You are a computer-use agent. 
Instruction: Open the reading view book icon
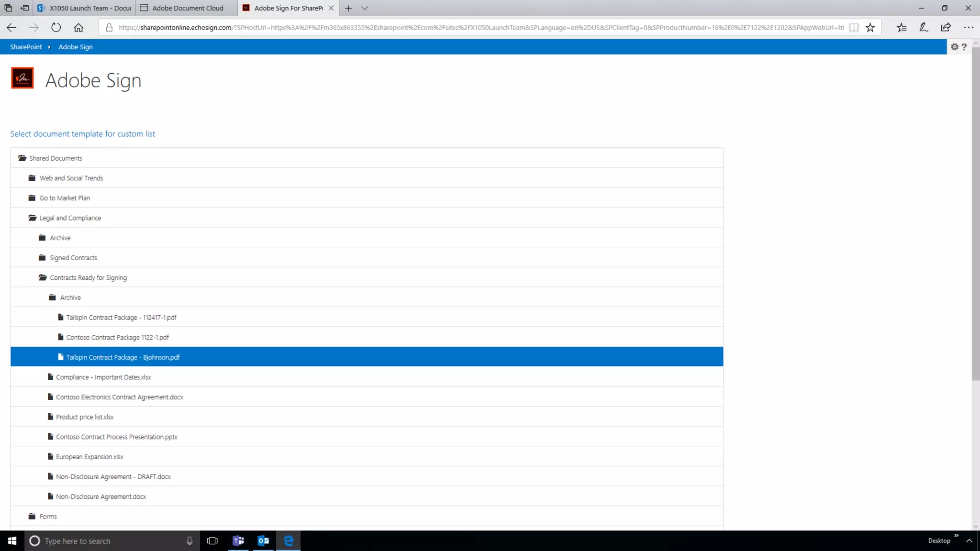pos(854,27)
